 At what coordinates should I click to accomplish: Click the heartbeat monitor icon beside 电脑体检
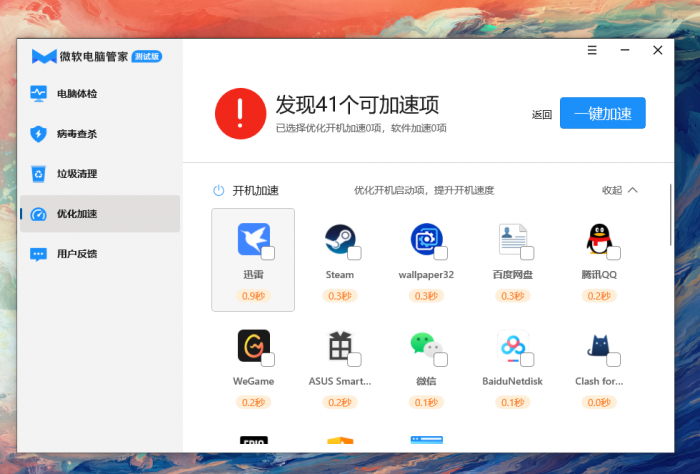[x=38, y=94]
